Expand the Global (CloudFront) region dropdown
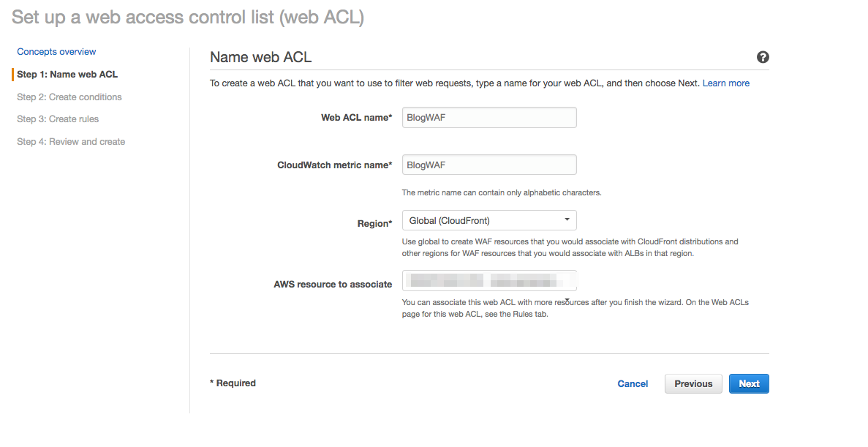This screenshot has height=447, width=868. 489,220
